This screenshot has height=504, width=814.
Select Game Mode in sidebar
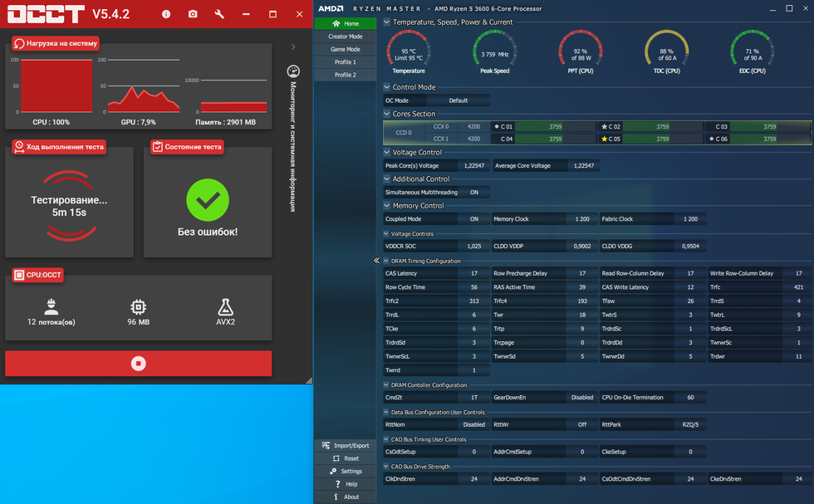pos(345,49)
